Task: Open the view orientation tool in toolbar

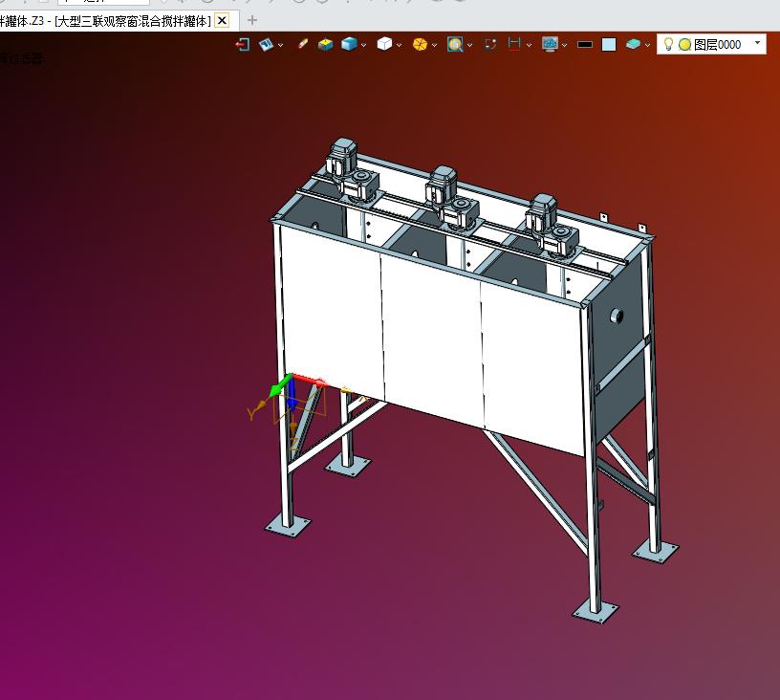Action: pyautogui.click(x=266, y=45)
